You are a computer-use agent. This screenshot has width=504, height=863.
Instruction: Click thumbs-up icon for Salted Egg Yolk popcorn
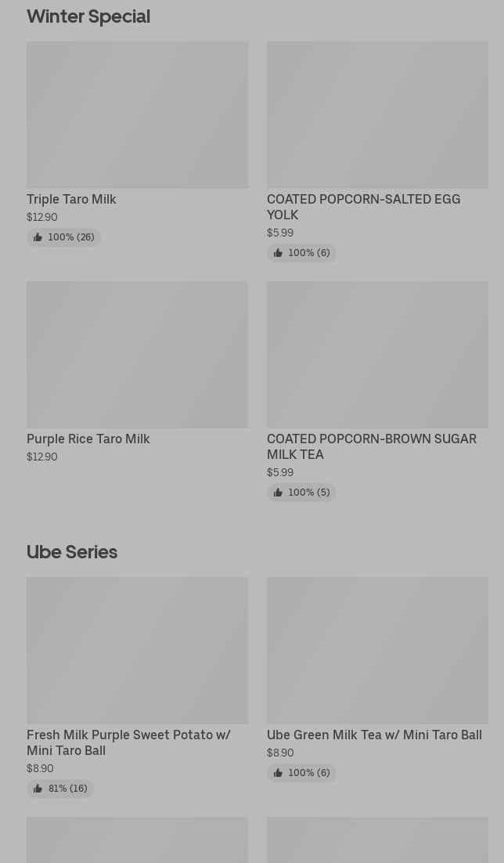[x=278, y=253]
